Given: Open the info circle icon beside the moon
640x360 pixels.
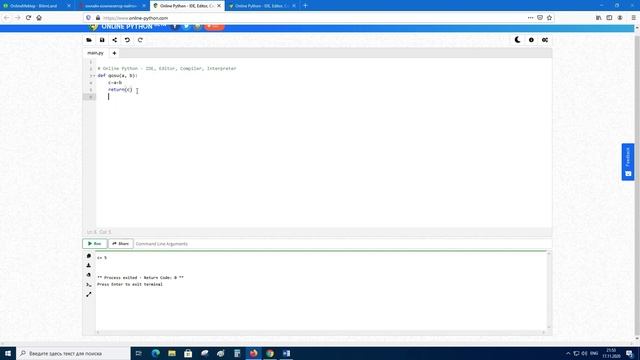Looking at the screenshot, I should click(x=531, y=40).
